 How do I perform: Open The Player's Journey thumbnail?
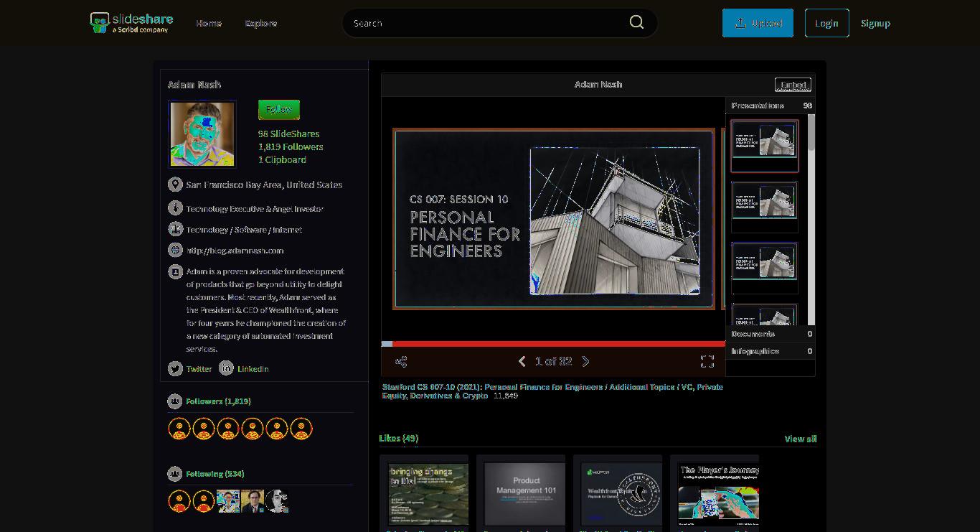(718, 493)
